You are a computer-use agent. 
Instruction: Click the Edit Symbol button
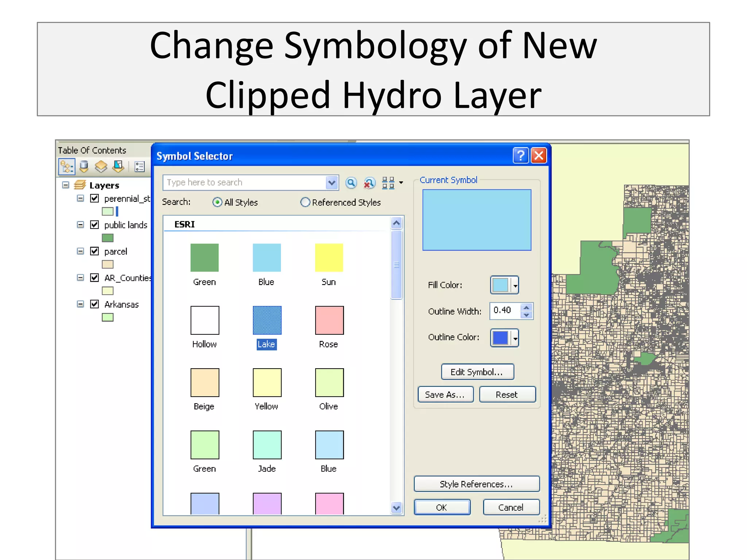(x=477, y=372)
